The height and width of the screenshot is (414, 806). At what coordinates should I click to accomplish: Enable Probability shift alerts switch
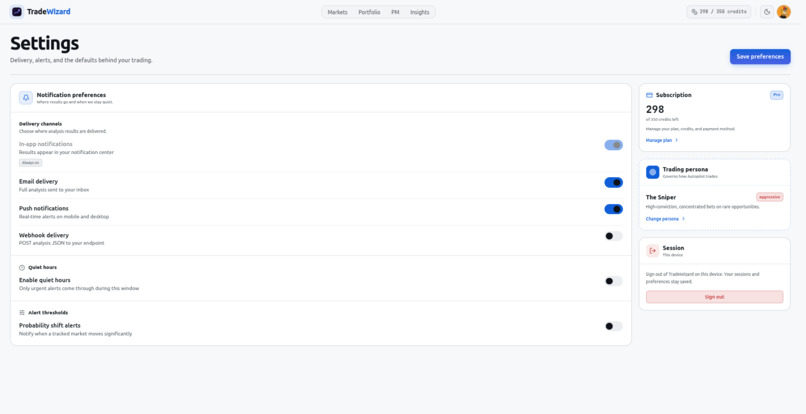click(613, 326)
